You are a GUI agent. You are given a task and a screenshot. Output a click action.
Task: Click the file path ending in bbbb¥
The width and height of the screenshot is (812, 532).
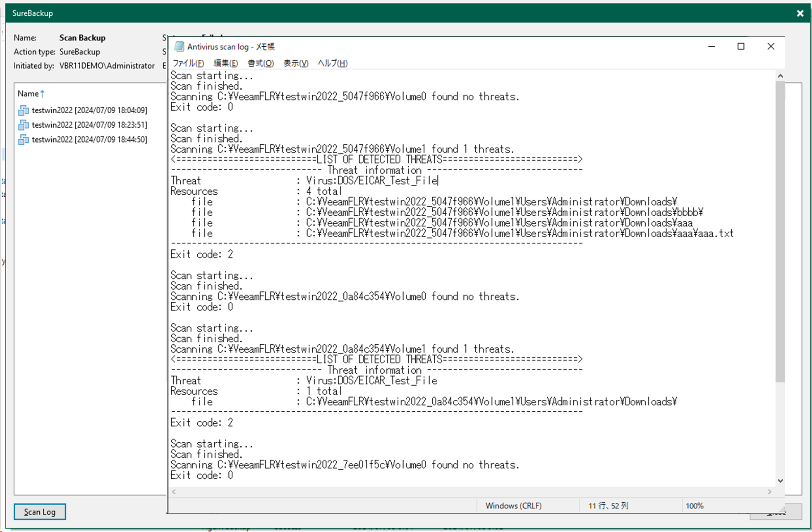tap(504, 212)
